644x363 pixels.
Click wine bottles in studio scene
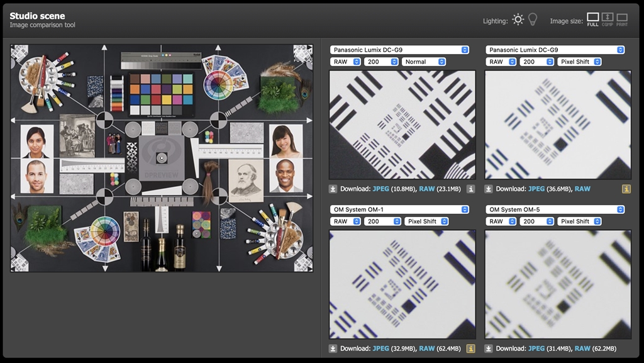(x=162, y=245)
